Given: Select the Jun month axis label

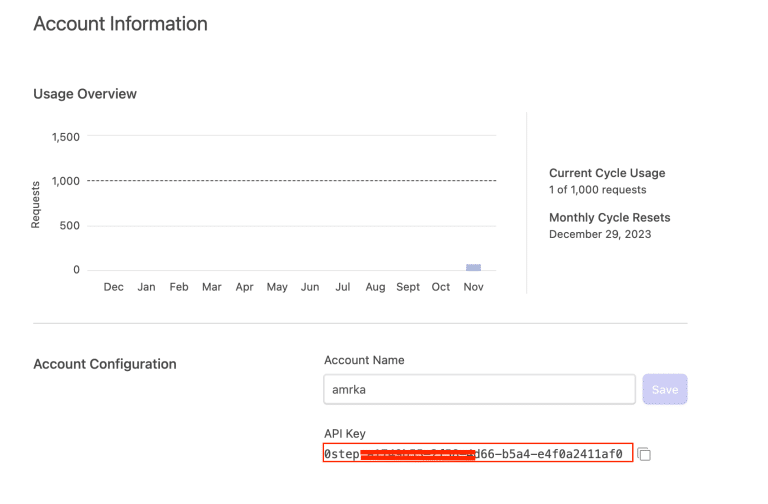Looking at the screenshot, I should tap(310, 287).
